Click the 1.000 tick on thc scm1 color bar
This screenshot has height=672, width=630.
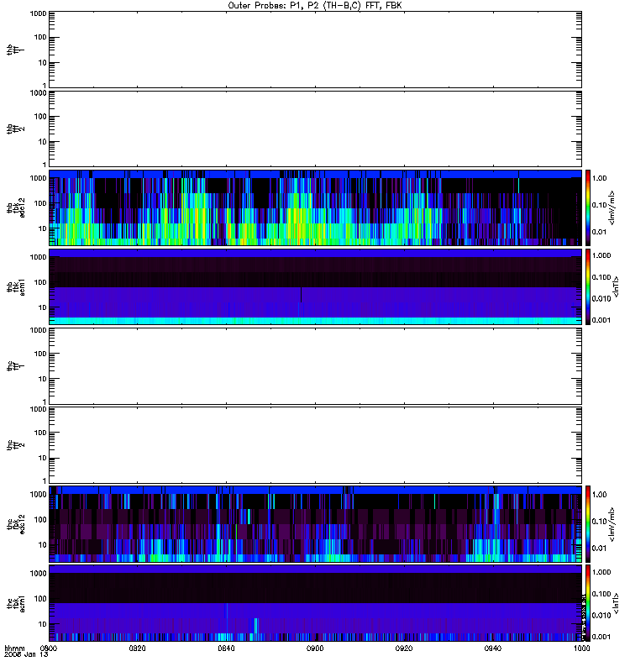(601, 572)
